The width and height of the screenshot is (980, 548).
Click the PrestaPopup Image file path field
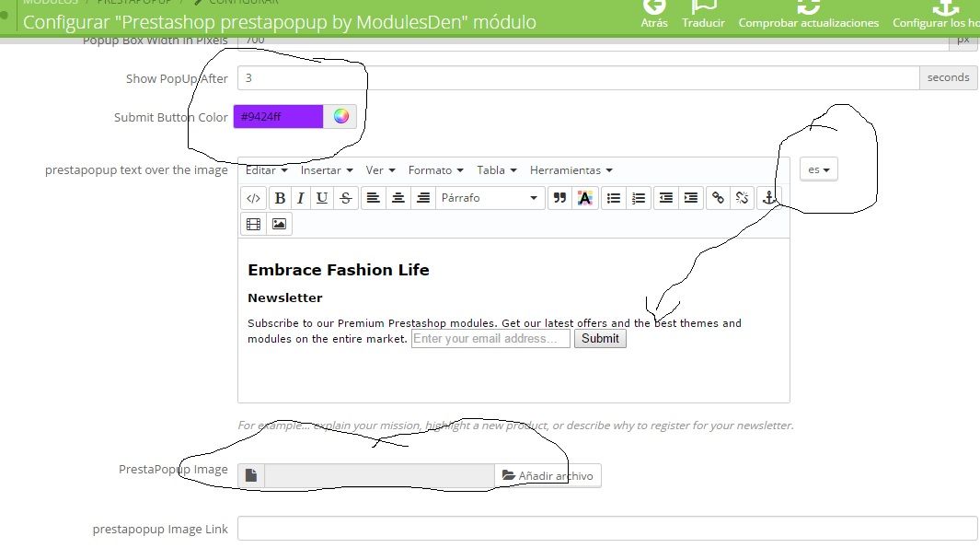(379, 475)
